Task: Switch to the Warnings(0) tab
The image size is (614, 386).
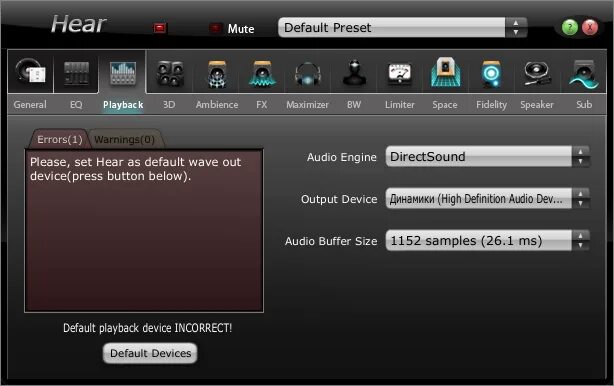Action: (125, 139)
